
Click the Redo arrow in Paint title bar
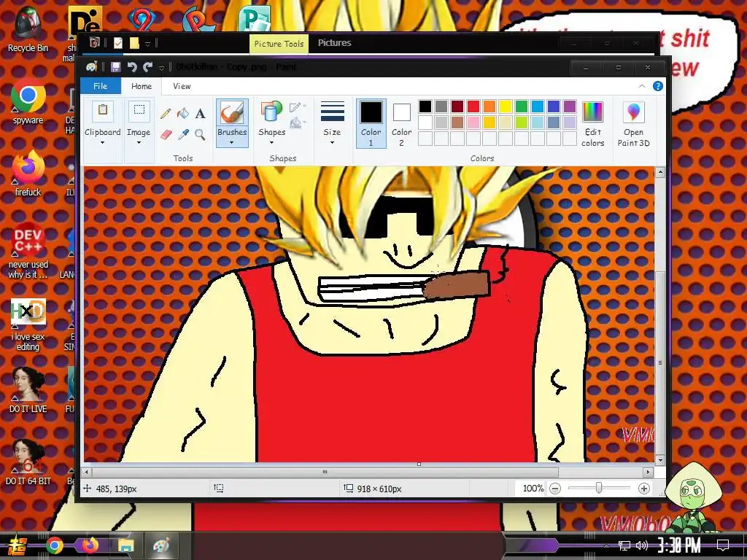[147, 67]
